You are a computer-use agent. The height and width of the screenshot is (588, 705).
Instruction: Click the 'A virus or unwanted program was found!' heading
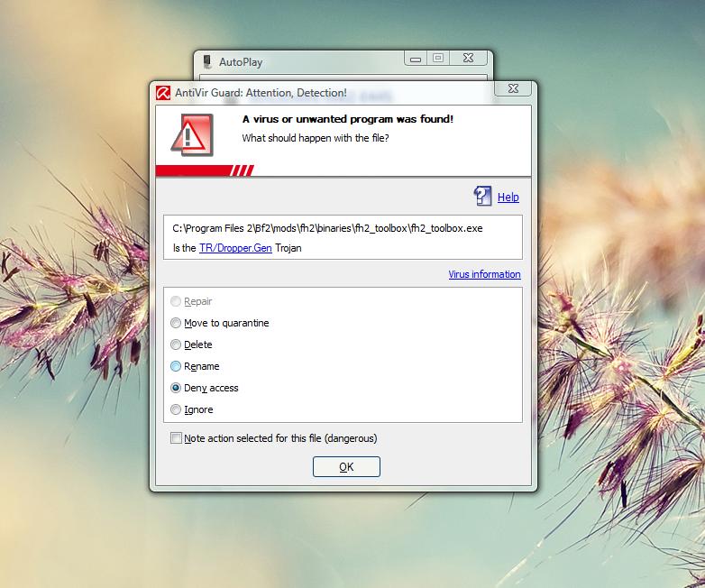coord(348,119)
